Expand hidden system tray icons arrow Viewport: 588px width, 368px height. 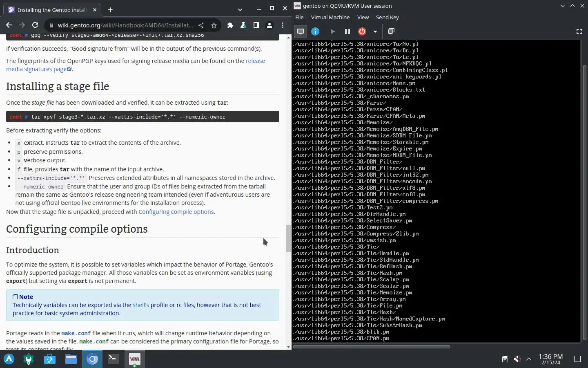[x=529, y=359]
